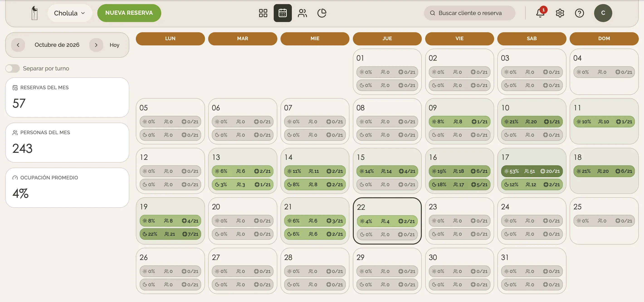Go to next month arrow
Viewport: 644px width, 302px height.
click(x=96, y=45)
